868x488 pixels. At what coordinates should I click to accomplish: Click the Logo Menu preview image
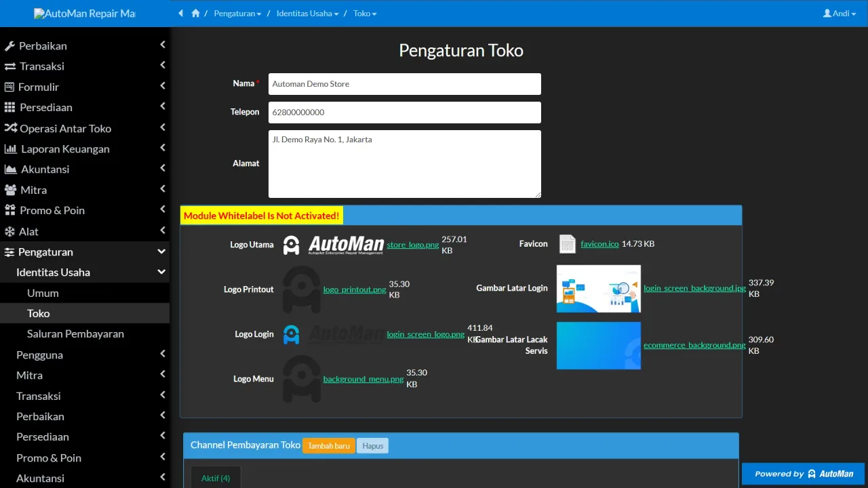point(302,379)
